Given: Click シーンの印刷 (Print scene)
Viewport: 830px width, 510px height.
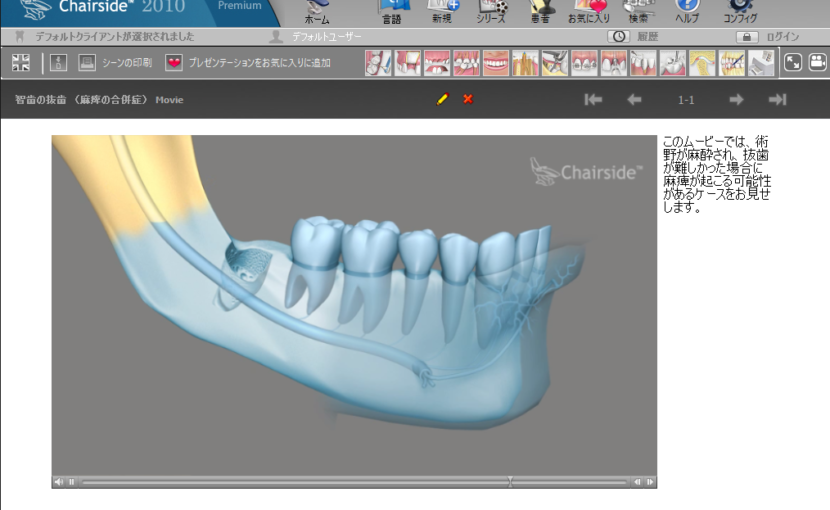Looking at the screenshot, I should pyautogui.click(x=114, y=63).
